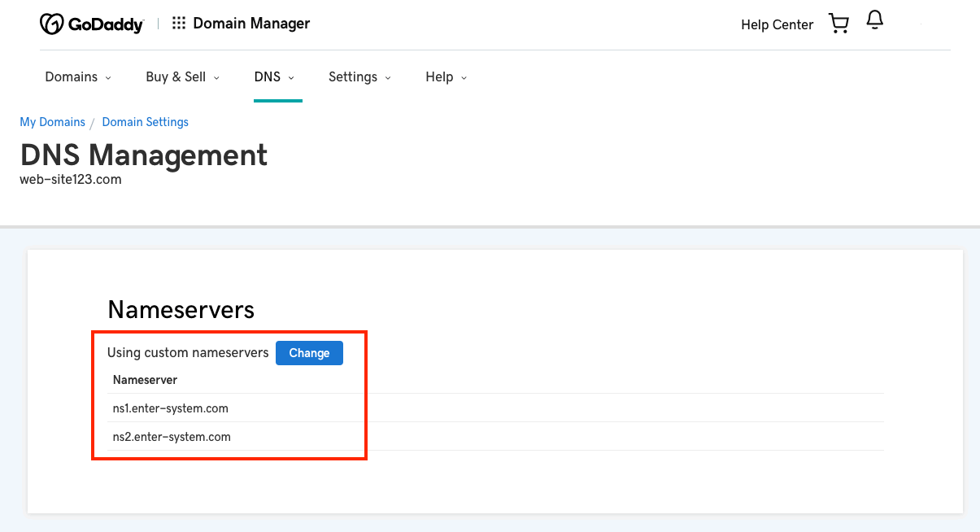This screenshot has height=532, width=980.
Task: Open the Help Center link
Action: pos(777,24)
